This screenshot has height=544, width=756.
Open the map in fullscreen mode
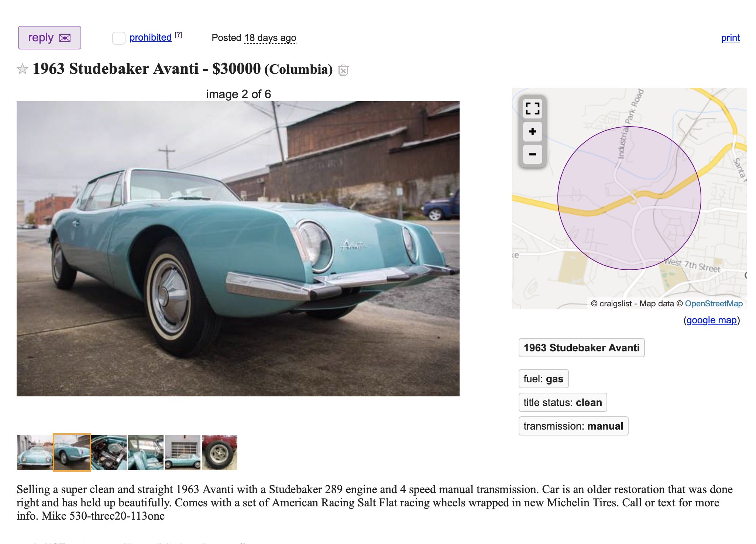pyautogui.click(x=532, y=109)
